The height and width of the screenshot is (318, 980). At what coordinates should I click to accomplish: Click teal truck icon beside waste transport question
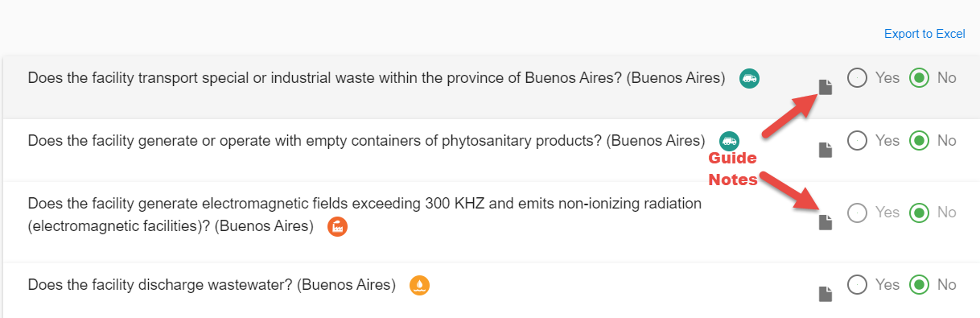750,78
